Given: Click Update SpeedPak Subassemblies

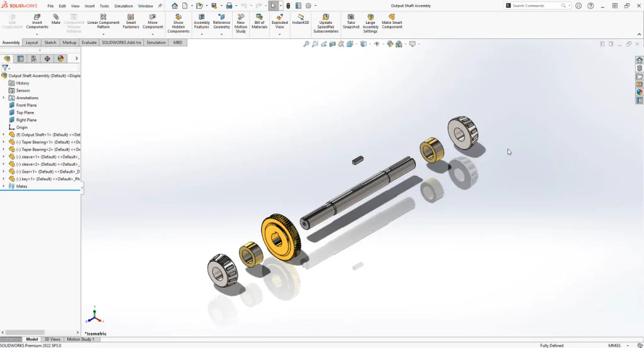Looking at the screenshot, I should [x=326, y=23].
